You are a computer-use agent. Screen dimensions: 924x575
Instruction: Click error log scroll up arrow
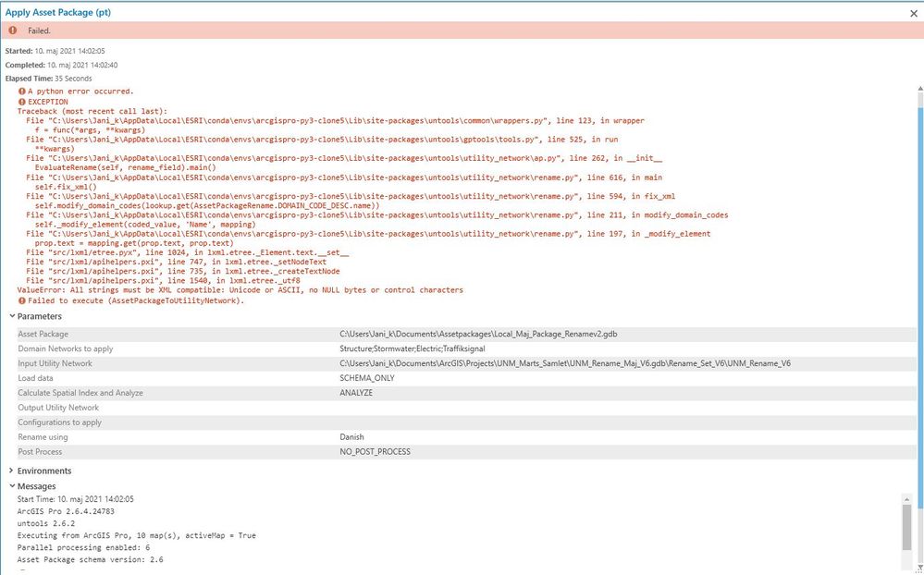[x=920, y=89]
